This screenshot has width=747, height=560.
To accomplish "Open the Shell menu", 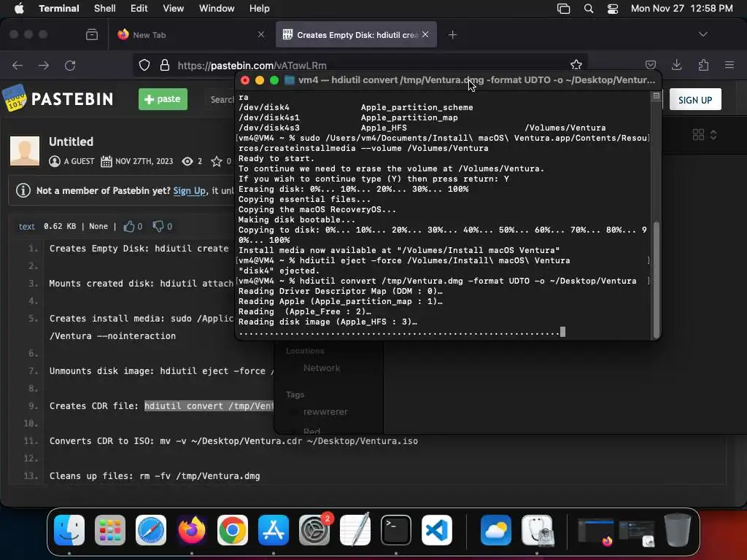I will click(105, 9).
